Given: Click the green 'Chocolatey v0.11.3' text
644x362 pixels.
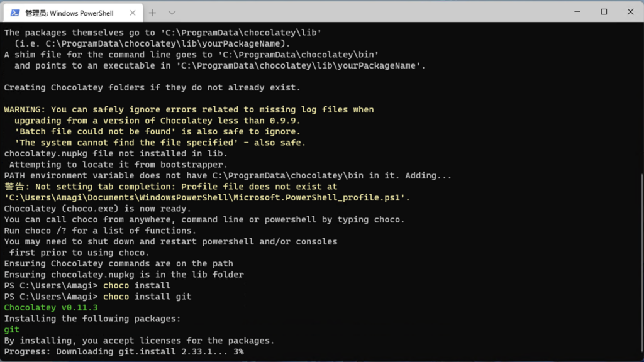Looking at the screenshot, I should coord(51,307).
